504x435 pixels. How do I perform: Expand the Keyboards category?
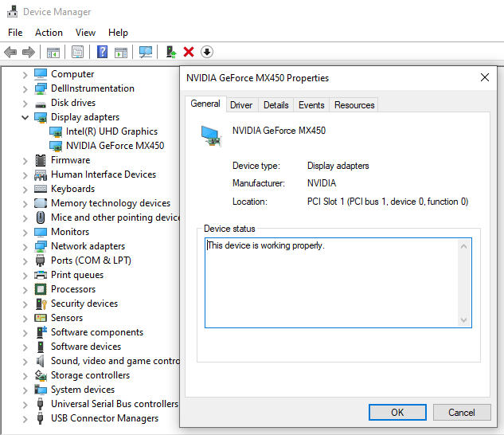point(25,189)
